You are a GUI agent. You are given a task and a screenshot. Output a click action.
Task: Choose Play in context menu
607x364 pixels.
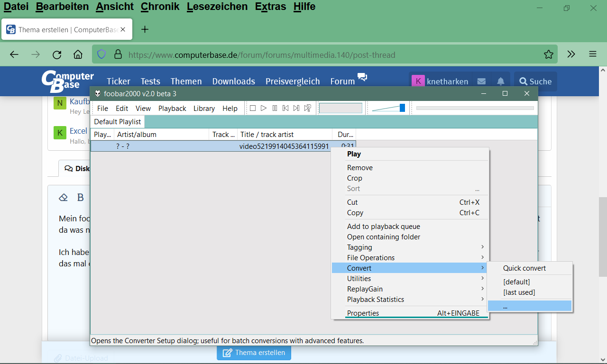coord(410,154)
